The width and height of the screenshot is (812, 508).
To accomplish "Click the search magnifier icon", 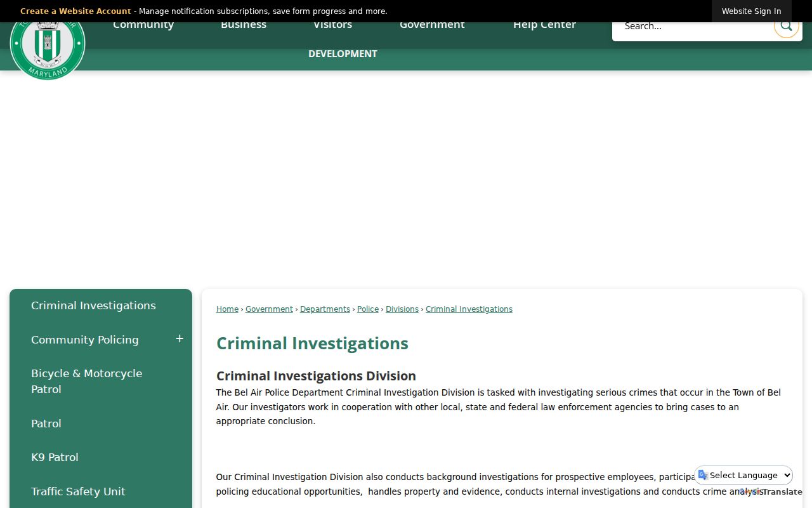I will tap(786, 26).
